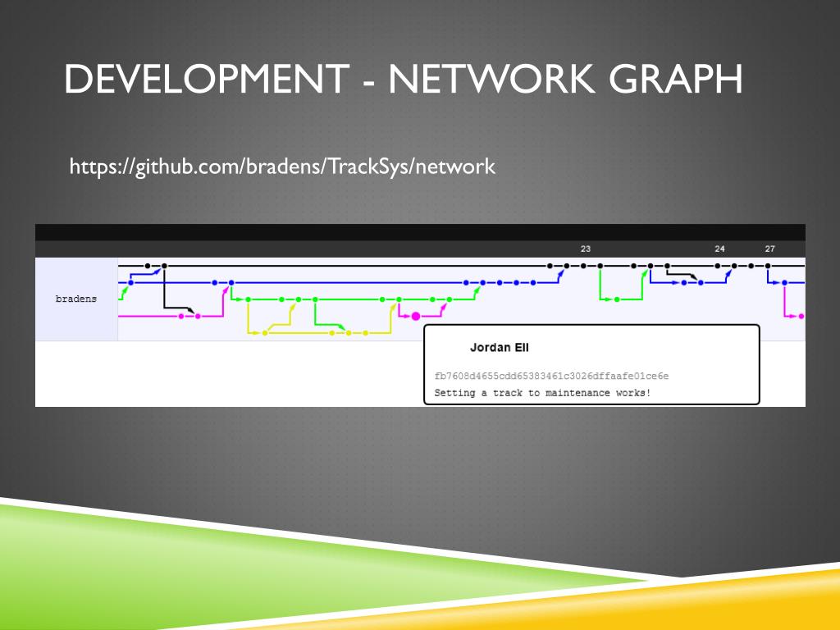This screenshot has height=630, width=840.
Task: Select date marker 27 on the graph header
Action: [769, 249]
